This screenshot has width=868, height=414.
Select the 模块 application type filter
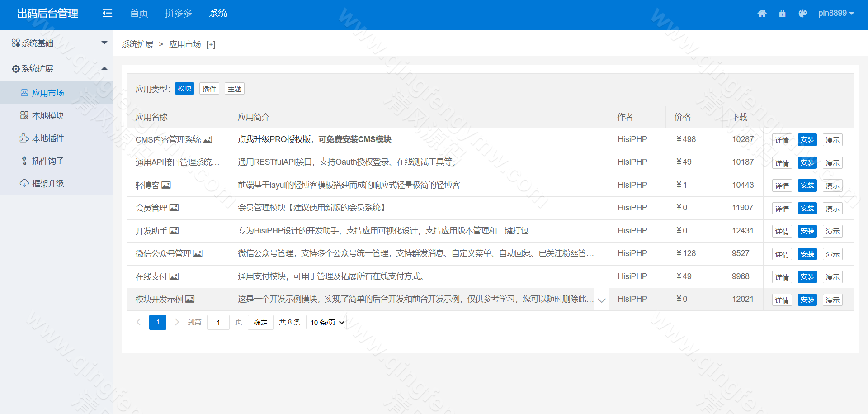184,88
